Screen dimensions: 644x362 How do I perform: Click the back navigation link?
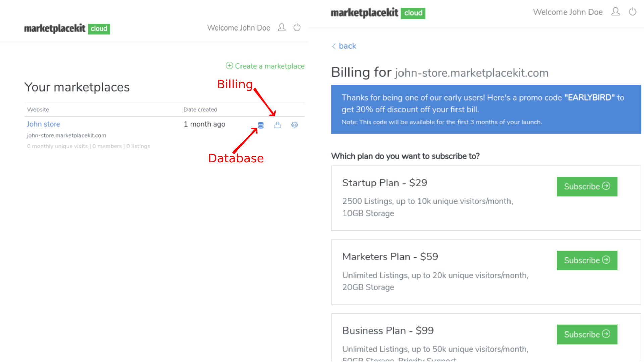pos(344,46)
